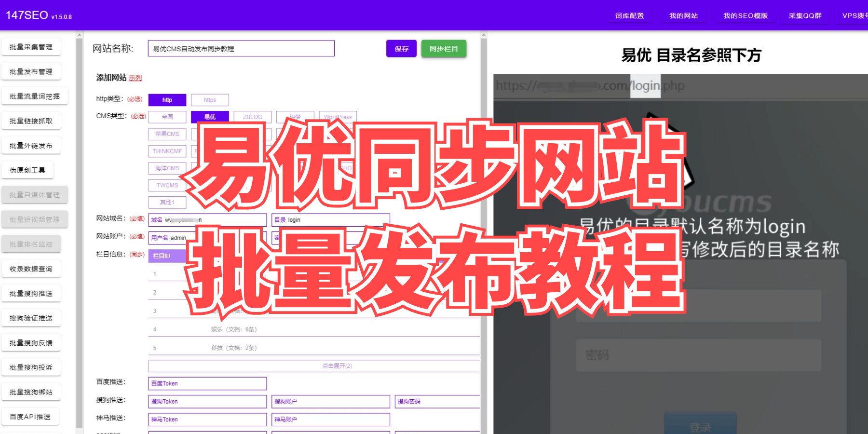Click the 网站名称 input field
The height and width of the screenshot is (434, 868).
[241, 48]
